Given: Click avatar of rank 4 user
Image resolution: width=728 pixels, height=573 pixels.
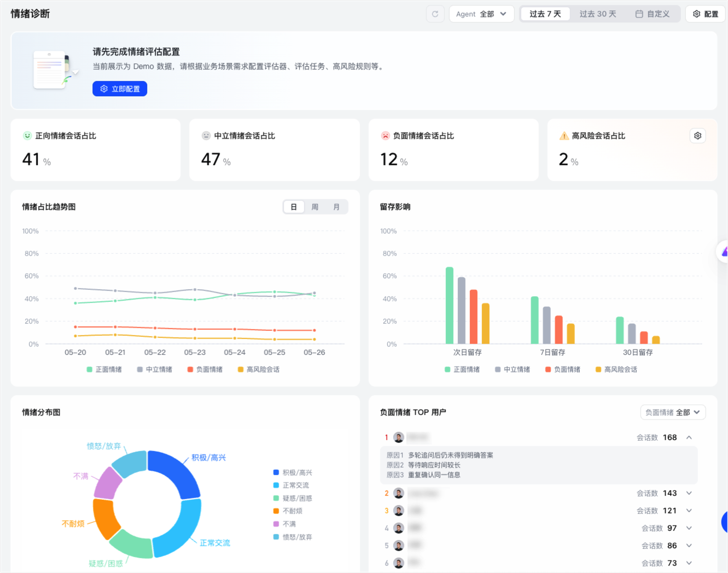Looking at the screenshot, I should pyautogui.click(x=399, y=528).
